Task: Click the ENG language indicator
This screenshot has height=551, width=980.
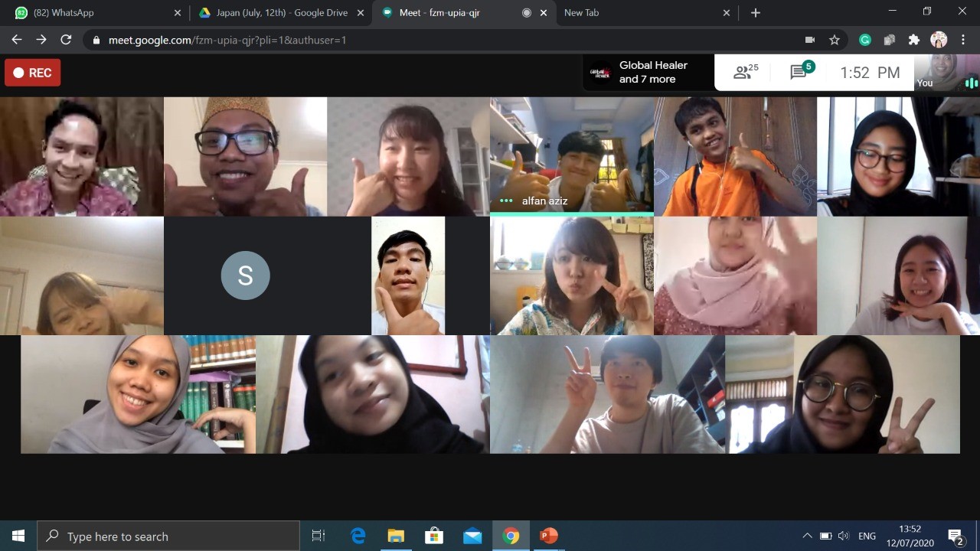Action: coord(867,536)
